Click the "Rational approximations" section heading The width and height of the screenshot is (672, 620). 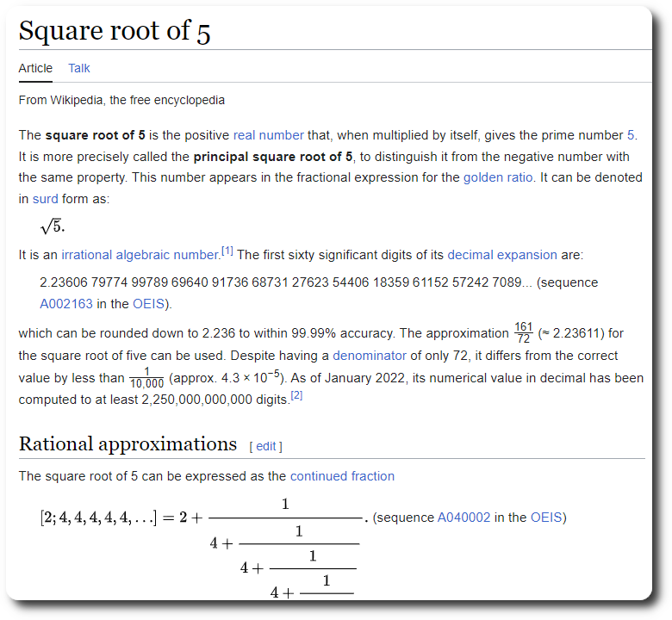click(x=128, y=444)
